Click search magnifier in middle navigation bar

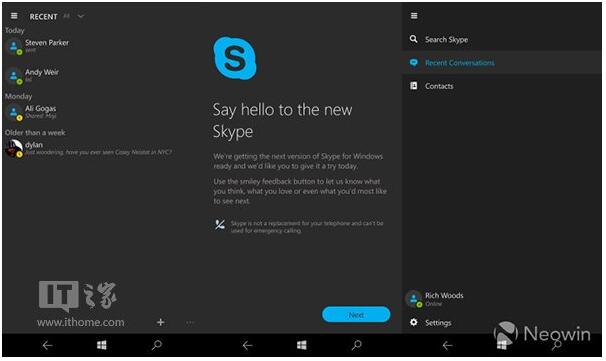pos(357,345)
